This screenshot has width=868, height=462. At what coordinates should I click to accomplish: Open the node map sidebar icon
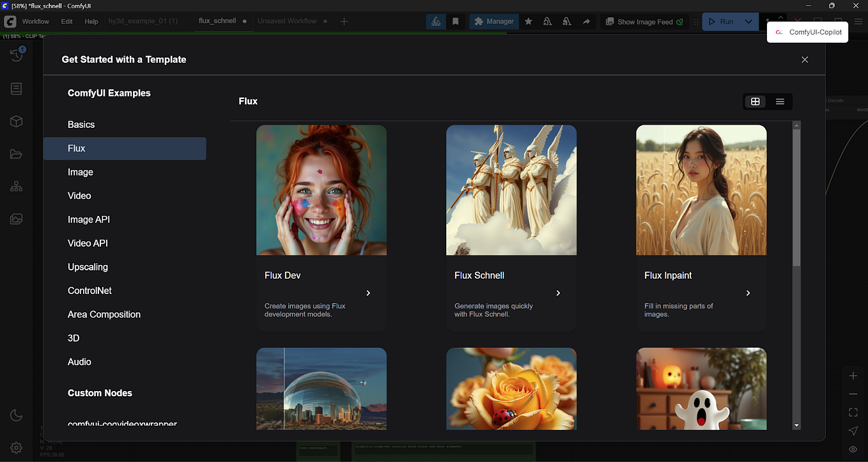pyautogui.click(x=16, y=186)
